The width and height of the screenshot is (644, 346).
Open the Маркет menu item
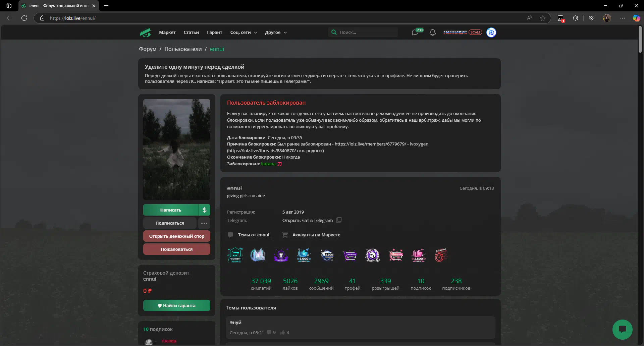[167, 33]
